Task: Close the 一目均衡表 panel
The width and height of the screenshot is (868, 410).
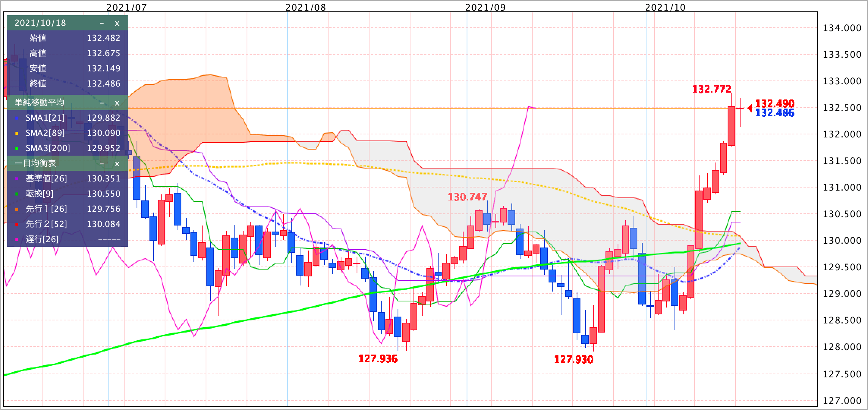Action: point(117,164)
